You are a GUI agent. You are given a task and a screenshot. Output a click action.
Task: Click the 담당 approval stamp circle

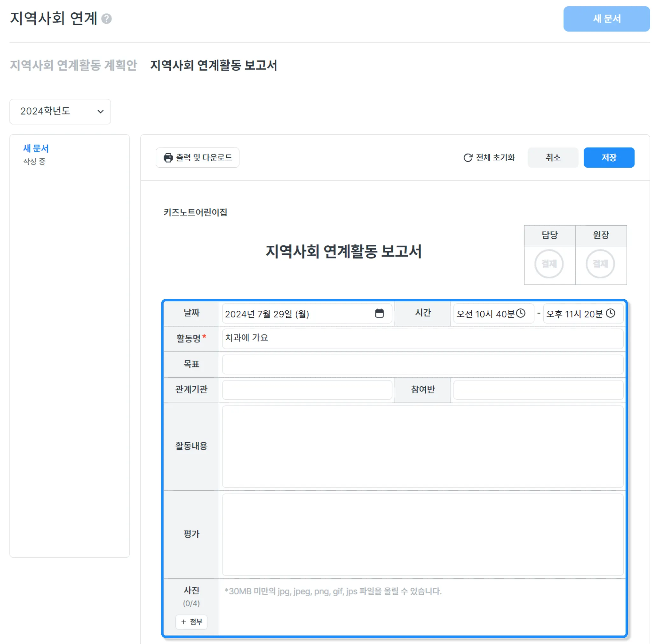point(549,264)
